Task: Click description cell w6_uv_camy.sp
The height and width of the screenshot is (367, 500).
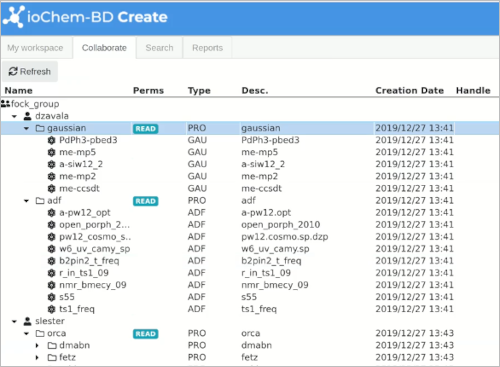Action: pyautogui.click(x=275, y=249)
